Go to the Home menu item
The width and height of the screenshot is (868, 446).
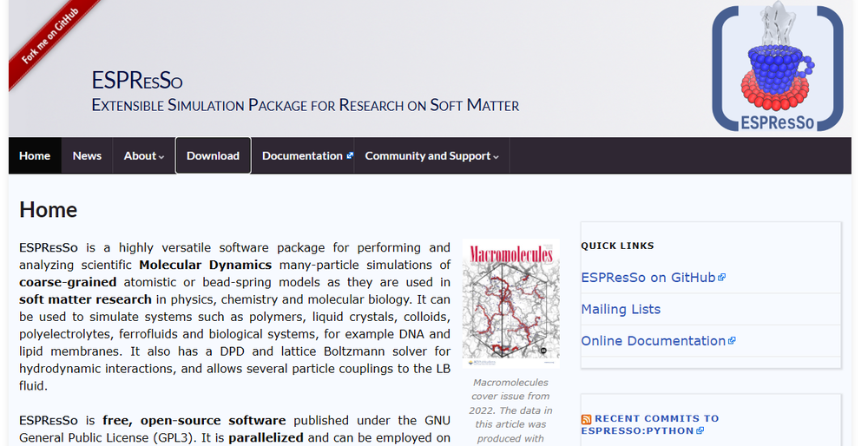[35, 156]
